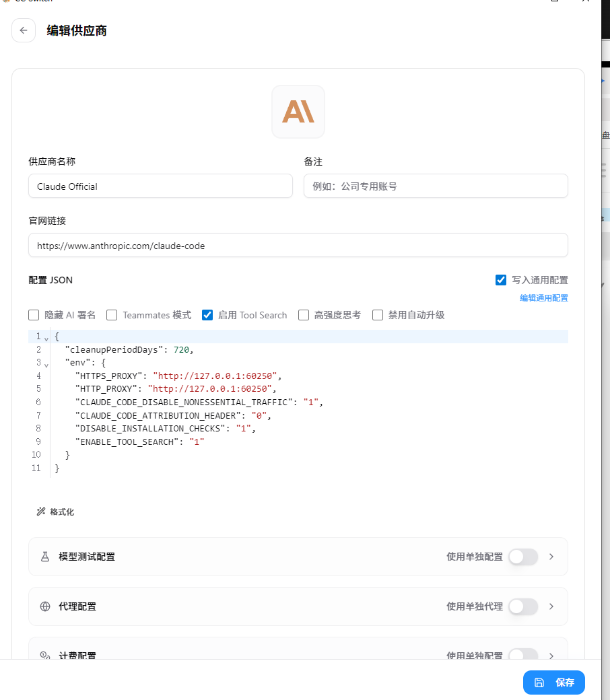Check the high-intensity thinking checkbox
610x700 pixels.
304,315
